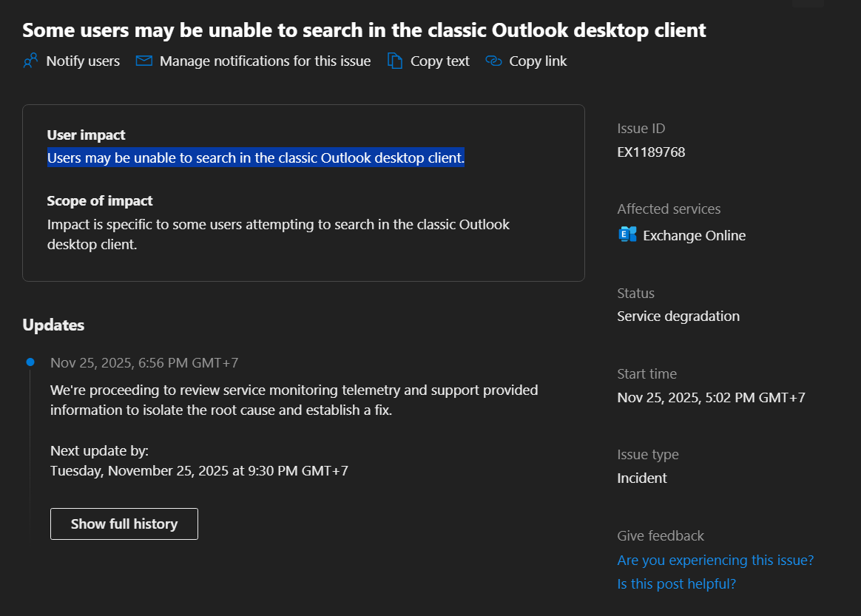This screenshot has height=616, width=861.
Task: Choose the Copy link label
Action: (538, 61)
